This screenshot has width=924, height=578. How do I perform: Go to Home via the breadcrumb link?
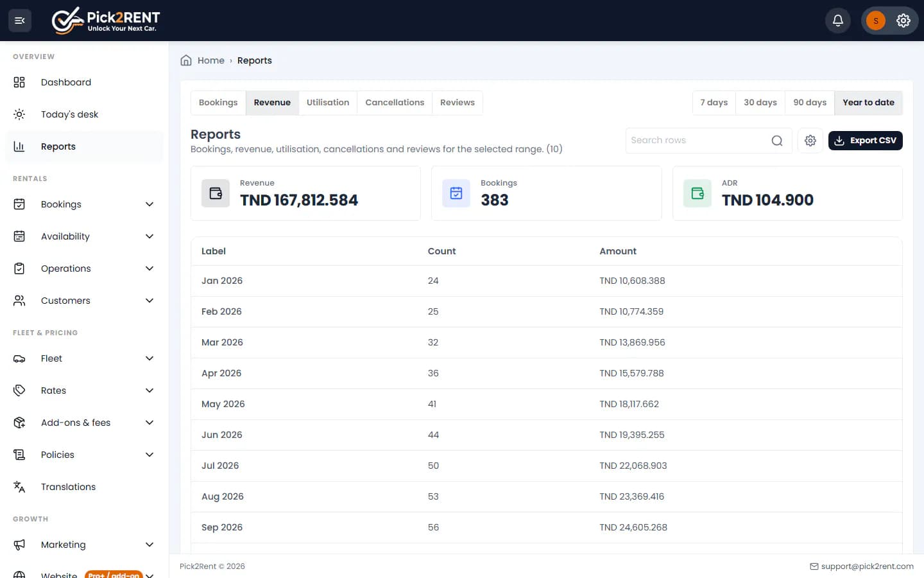(x=211, y=60)
